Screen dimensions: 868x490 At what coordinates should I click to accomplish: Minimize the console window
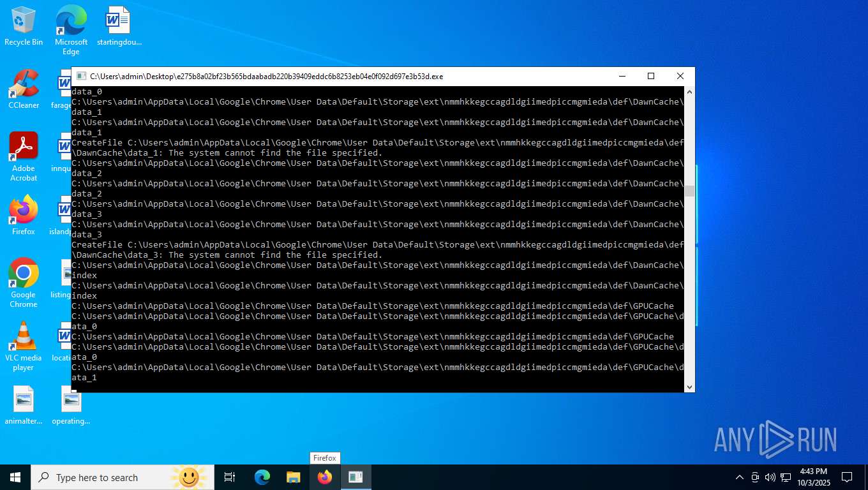pyautogui.click(x=622, y=76)
